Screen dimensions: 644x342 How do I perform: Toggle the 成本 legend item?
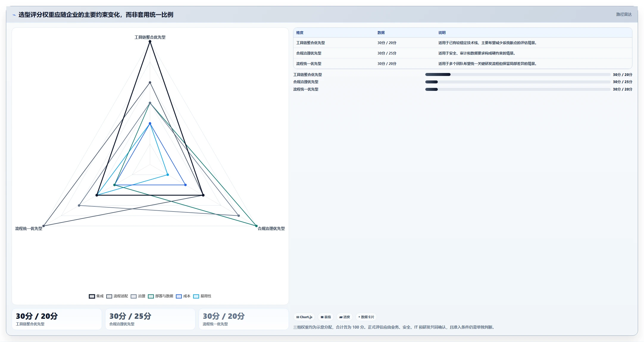(x=183, y=296)
